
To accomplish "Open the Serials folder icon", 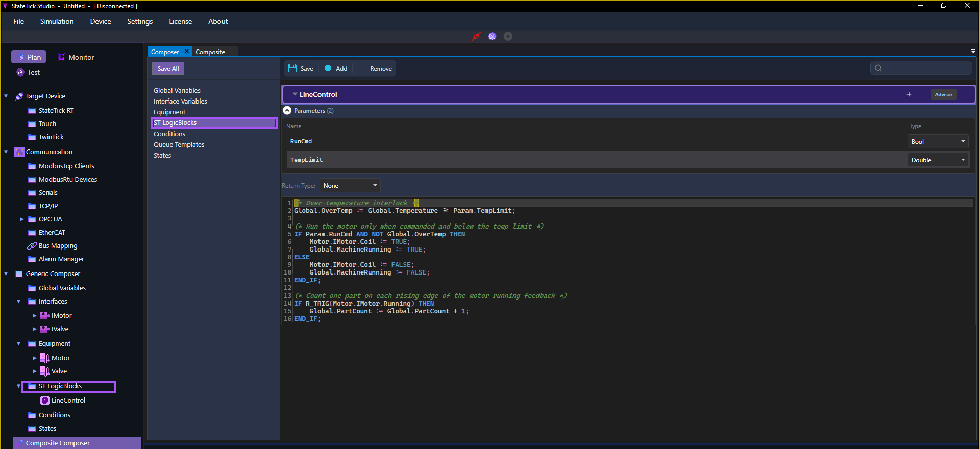I will [x=32, y=193].
